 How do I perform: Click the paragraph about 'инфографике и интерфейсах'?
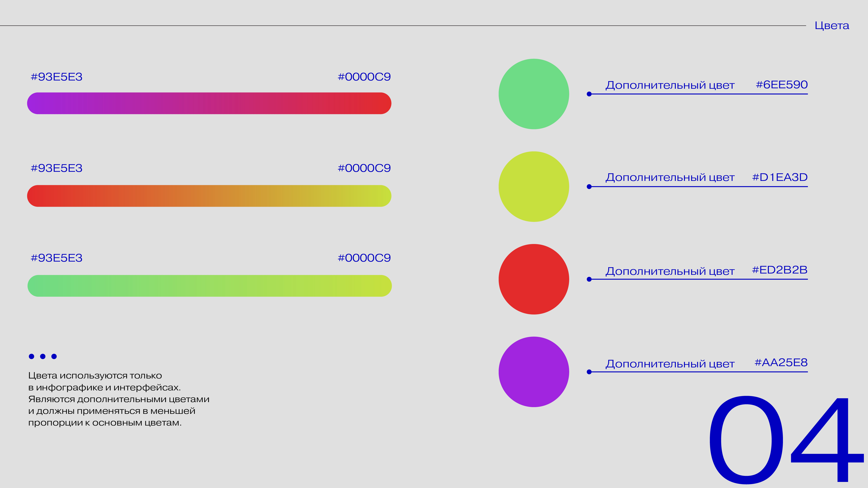119,399
